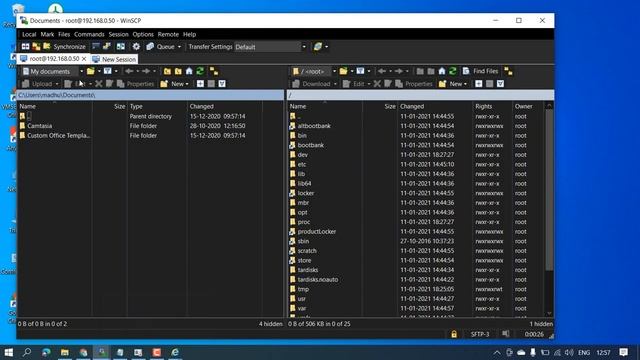Open the Commands menu
The height and width of the screenshot is (360, 640).
point(89,34)
